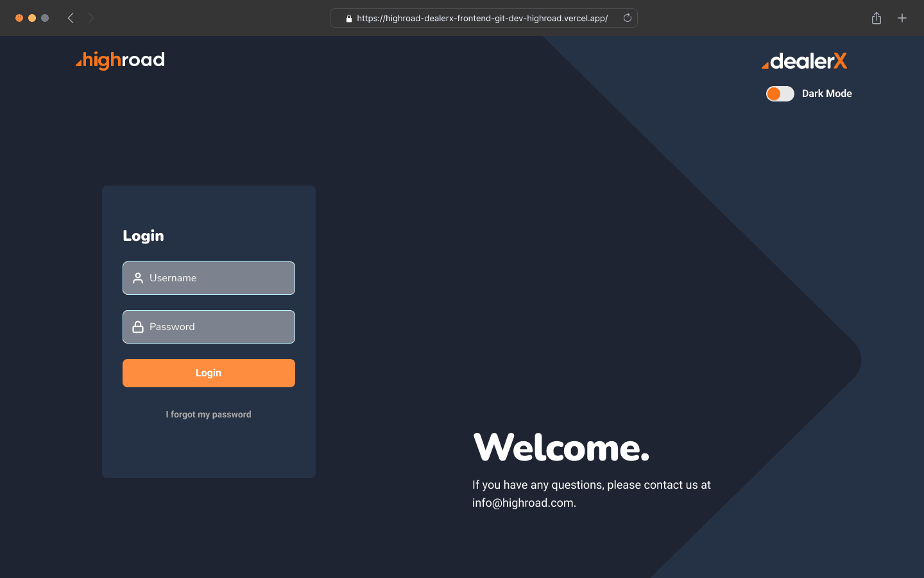The image size is (924, 578).
Task: Open the browser share menu
Action: click(x=877, y=18)
